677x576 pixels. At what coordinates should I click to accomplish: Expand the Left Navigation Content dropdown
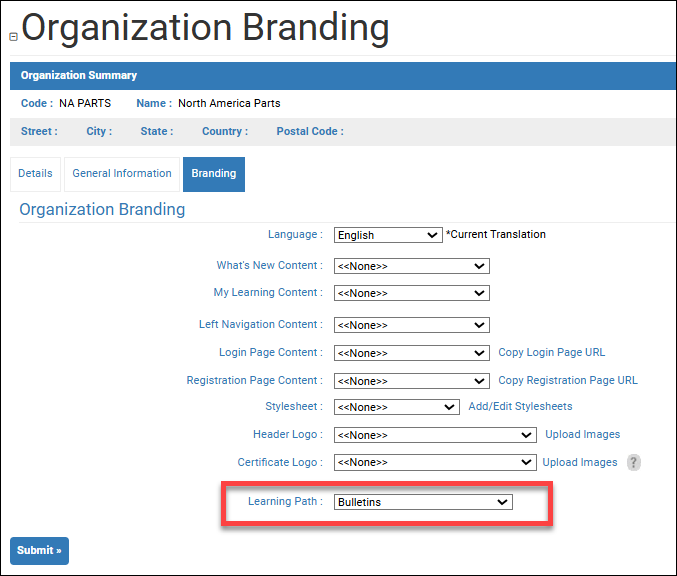[411, 325]
